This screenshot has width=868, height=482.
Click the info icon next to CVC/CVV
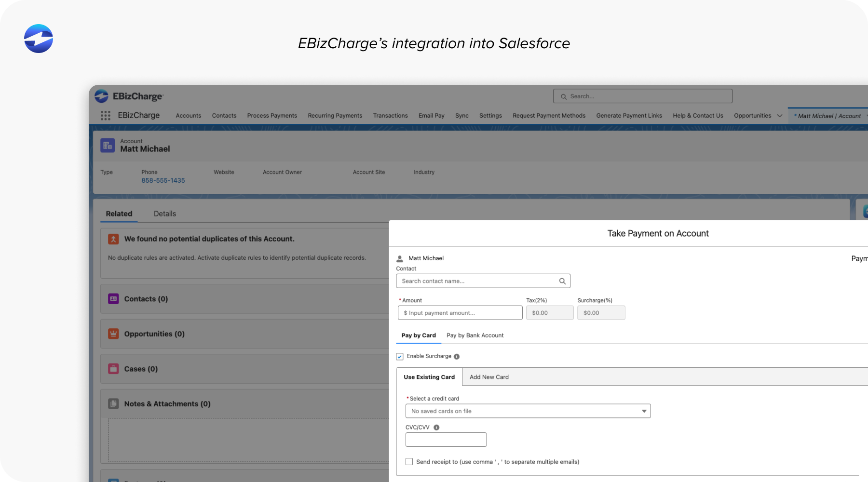[x=437, y=427]
